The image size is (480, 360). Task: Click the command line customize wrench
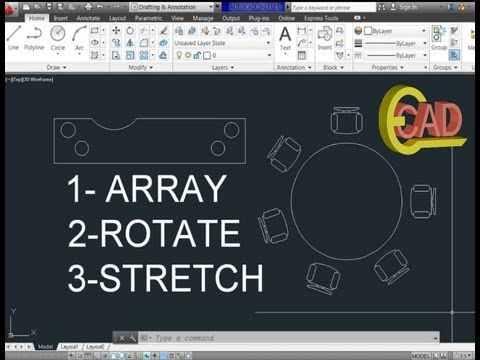[x=132, y=338]
